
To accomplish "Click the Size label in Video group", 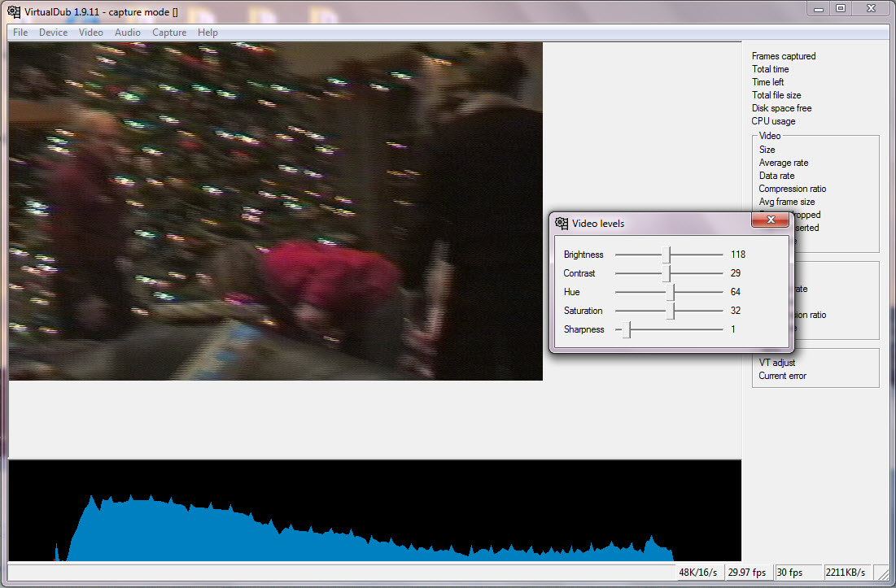I will click(x=767, y=150).
